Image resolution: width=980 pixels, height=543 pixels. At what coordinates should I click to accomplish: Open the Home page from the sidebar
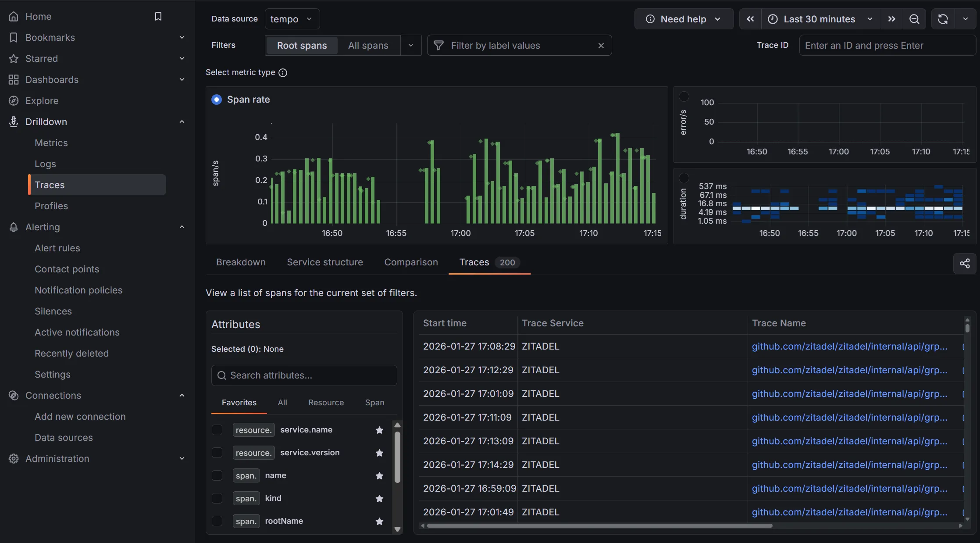click(39, 16)
